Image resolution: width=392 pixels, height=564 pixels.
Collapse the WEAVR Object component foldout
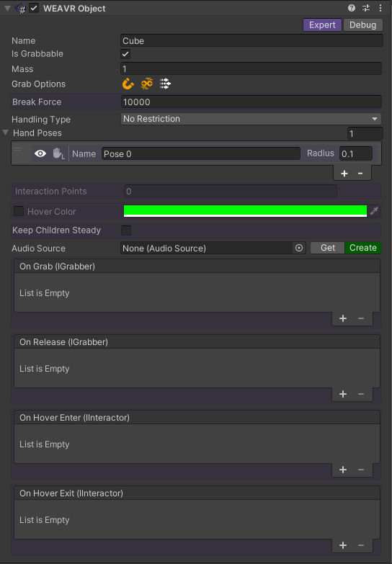[7, 8]
